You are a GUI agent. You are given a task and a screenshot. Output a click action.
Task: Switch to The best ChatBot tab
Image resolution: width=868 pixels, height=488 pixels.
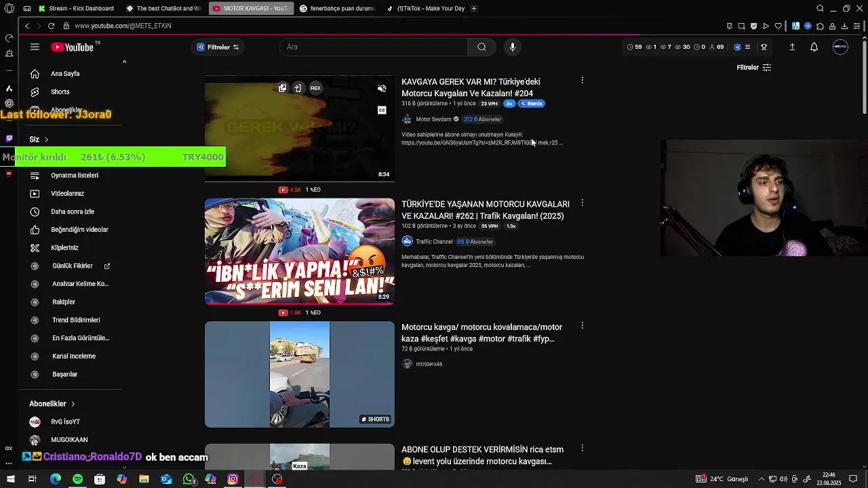point(163,8)
